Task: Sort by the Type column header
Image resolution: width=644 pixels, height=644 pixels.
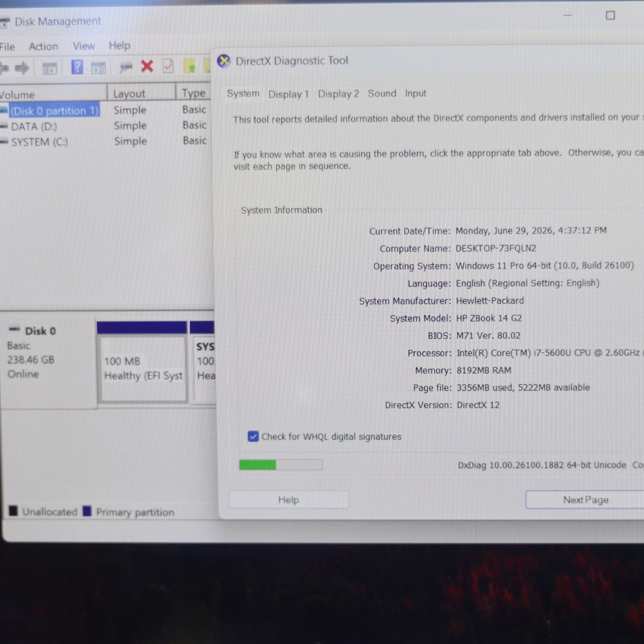Action: click(x=194, y=93)
